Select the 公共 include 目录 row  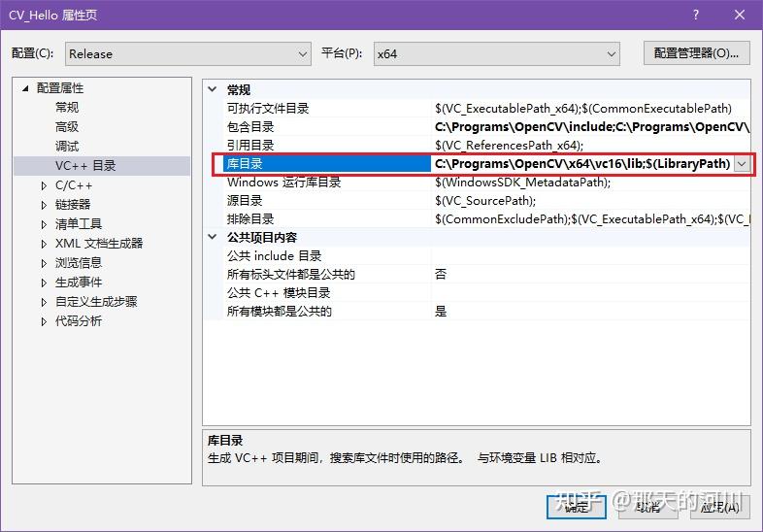(486, 255)
